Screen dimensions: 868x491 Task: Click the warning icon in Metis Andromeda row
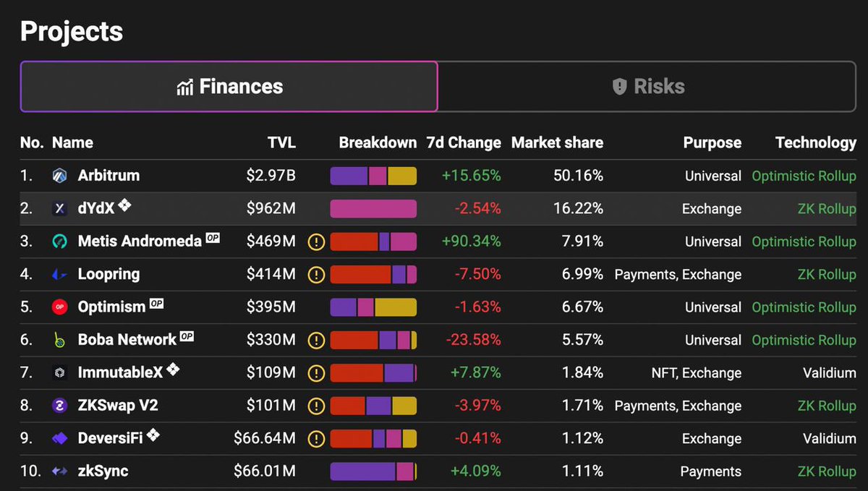pyautogui.click(x=316, y=242)
